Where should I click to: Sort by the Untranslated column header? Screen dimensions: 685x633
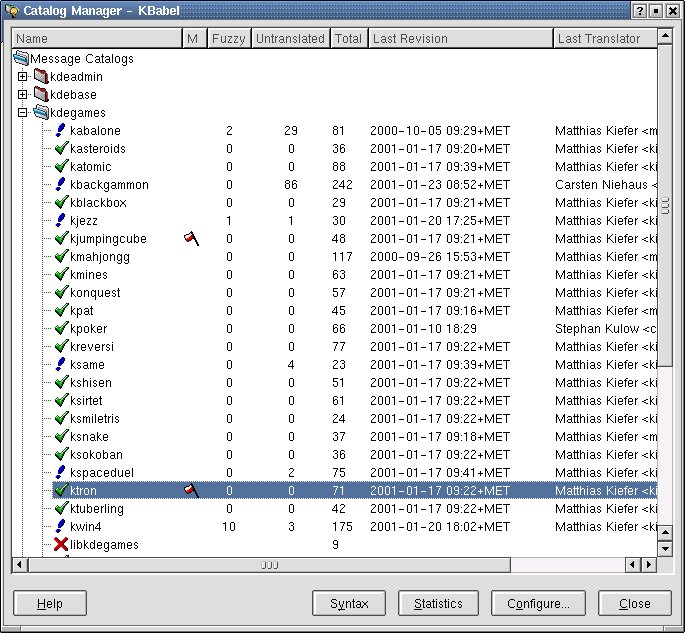click(x=290, y=39)
